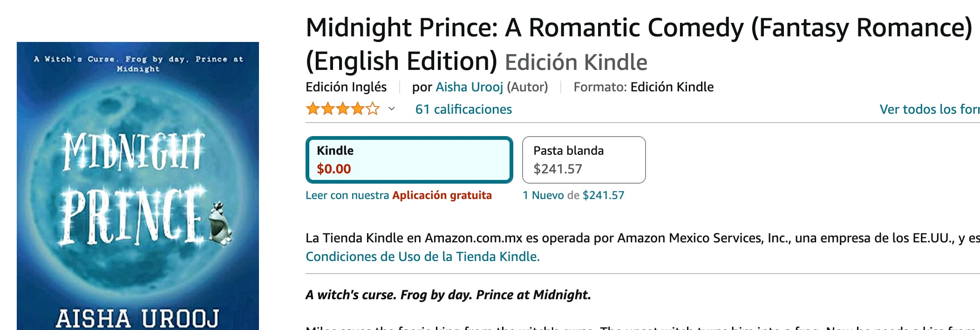Click the Ver todos los formatos link
Image resolution: width=980 pixels, height=330 pixels.
pos(929,110)
